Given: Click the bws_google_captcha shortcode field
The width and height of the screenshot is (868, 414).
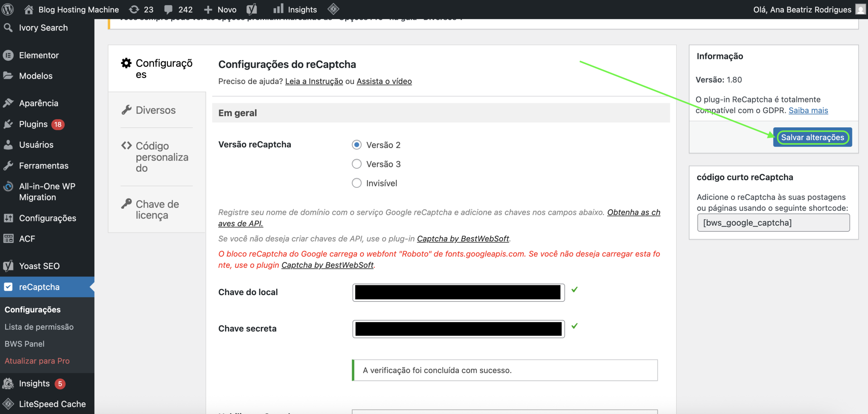Looking at the screenshot, I should (773, 223).
